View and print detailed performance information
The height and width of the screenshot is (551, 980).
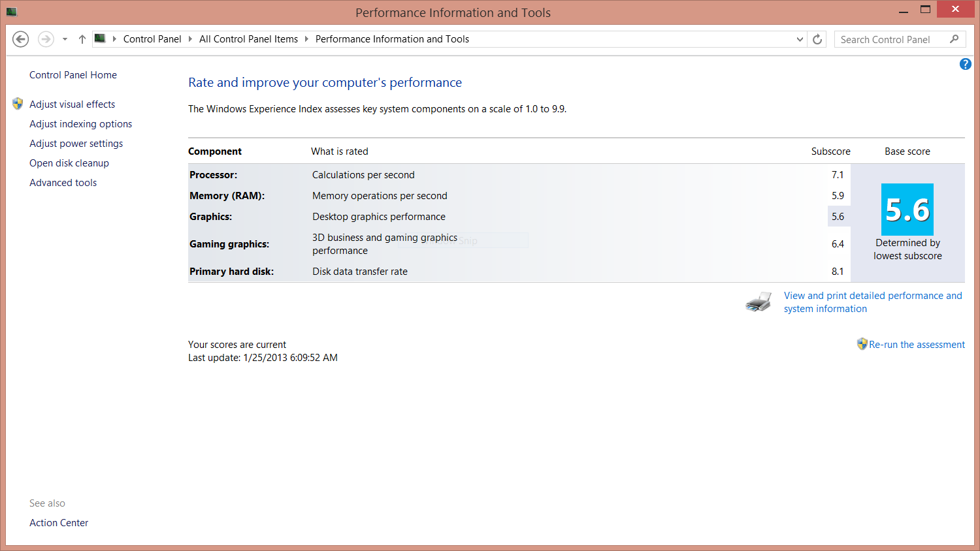pos(873,302)
